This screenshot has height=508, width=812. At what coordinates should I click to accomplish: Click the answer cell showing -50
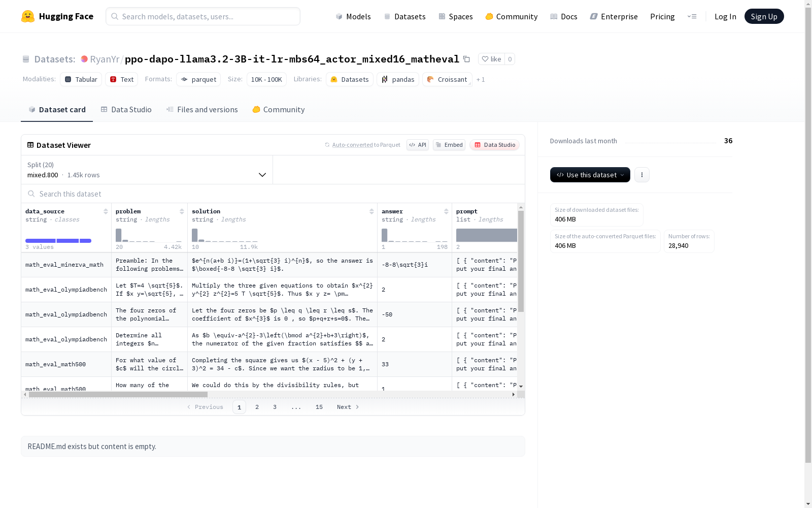[415, 314]
